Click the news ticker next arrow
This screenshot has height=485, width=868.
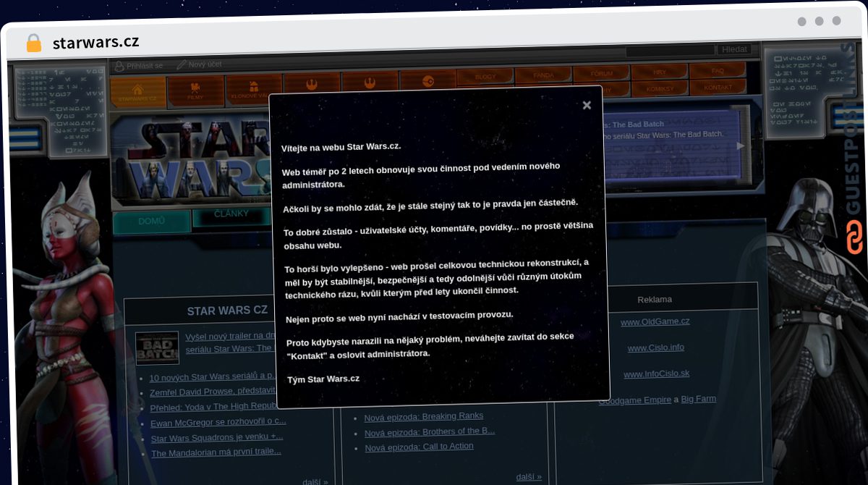point(740,145)
